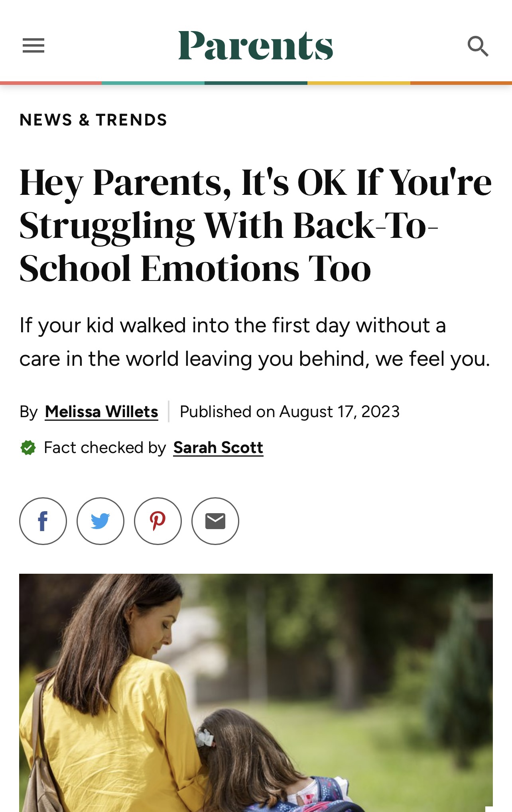Open the mother and child hero photo
Viewport: 512px width, 812px height.
pos(256,692)
